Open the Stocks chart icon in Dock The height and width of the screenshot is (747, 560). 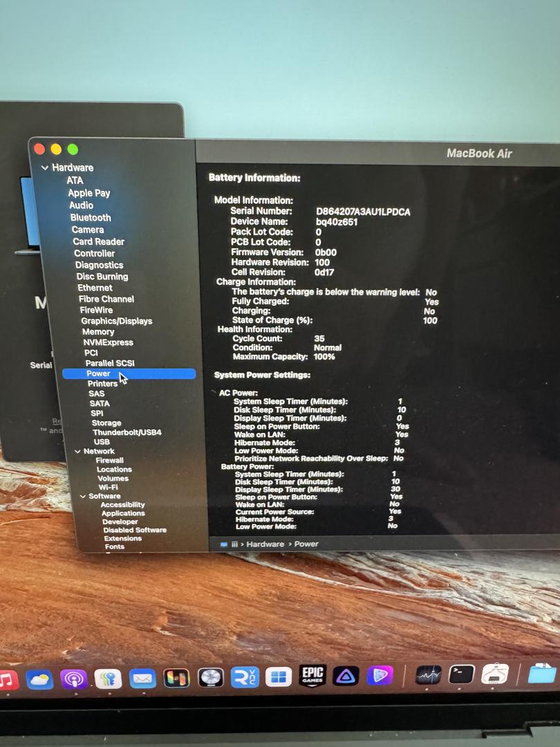click(x=429, y=675)
